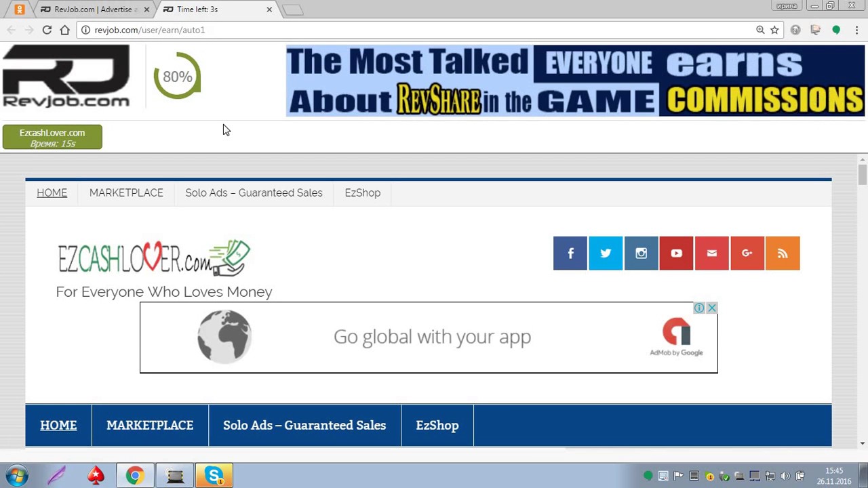Click the gray face extension icon

click(795, 30)
